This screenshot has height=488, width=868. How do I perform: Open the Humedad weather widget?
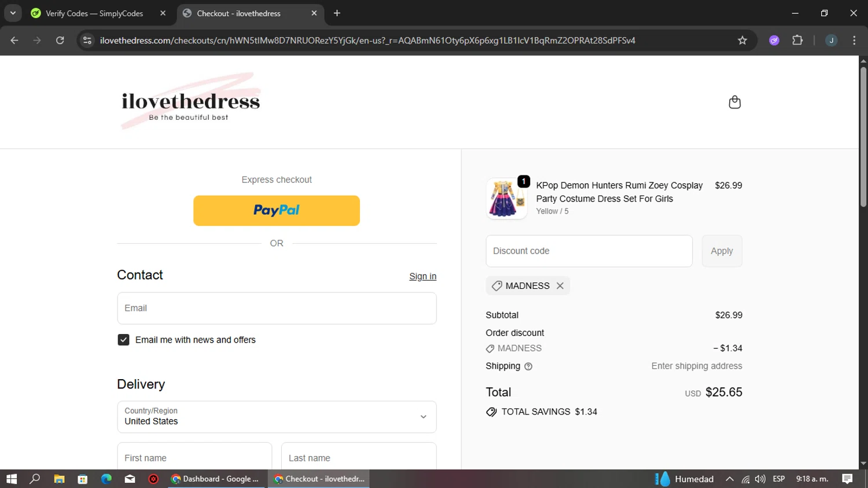[684, 479]
